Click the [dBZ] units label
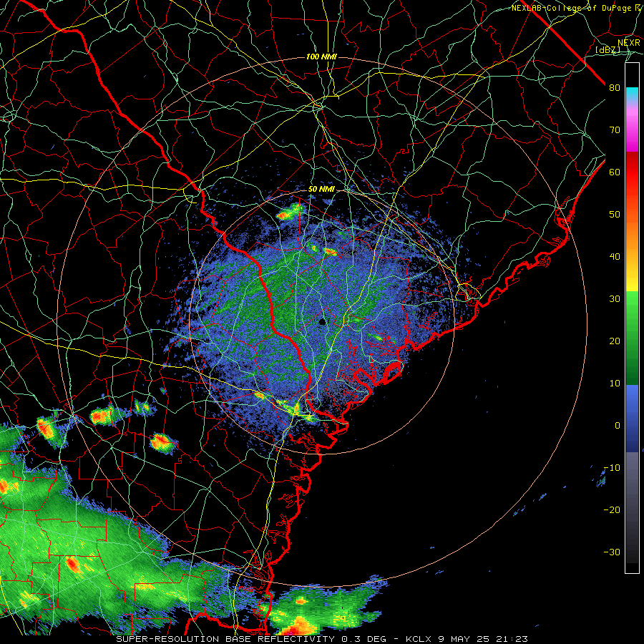 coord(608,49)
